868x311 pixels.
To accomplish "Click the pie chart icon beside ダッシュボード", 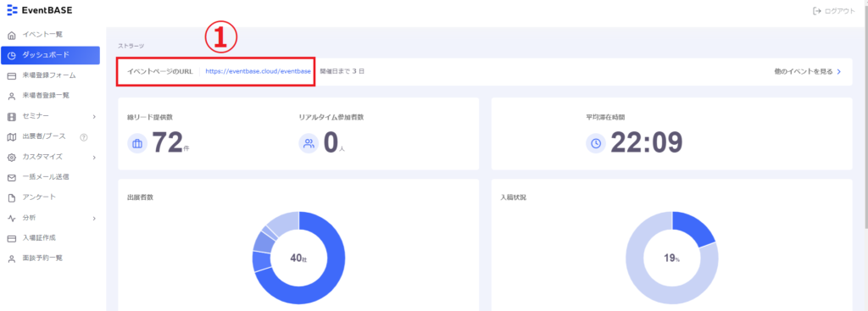I will [11, 55].
